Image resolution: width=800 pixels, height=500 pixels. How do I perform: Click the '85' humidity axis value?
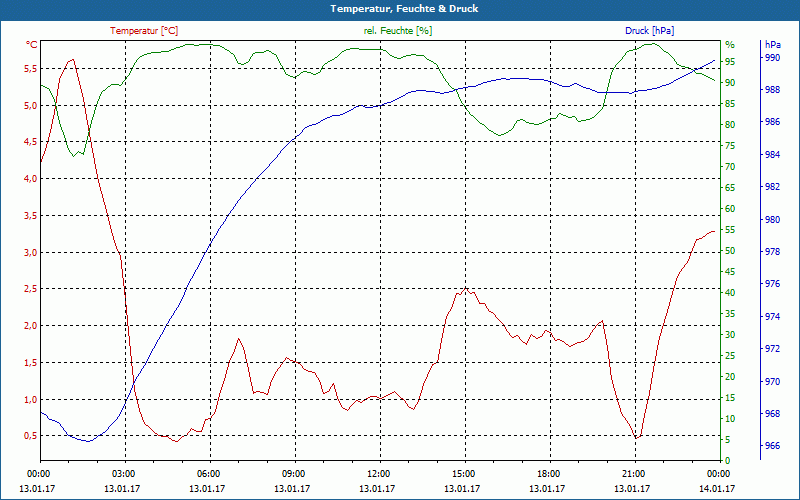pos(730,104)
